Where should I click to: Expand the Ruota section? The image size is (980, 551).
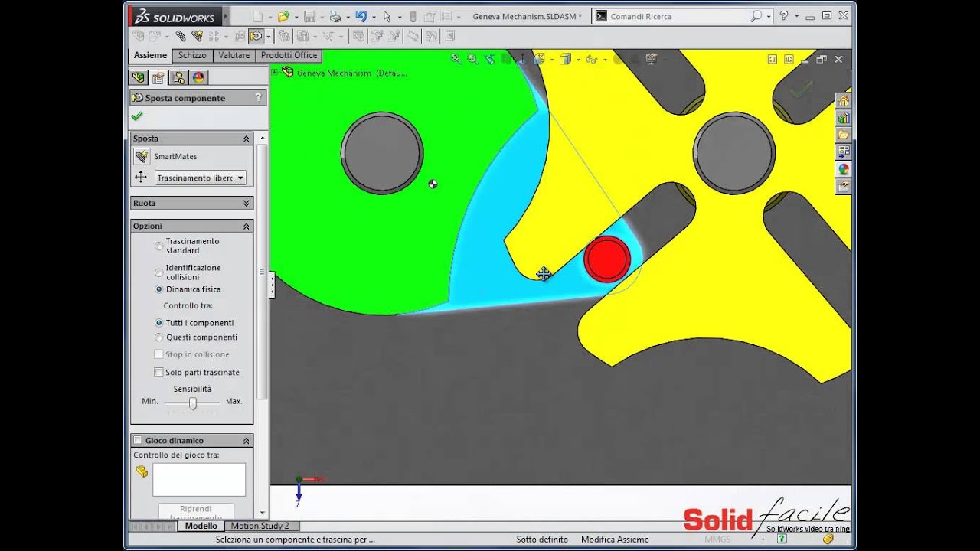(247, 203)
